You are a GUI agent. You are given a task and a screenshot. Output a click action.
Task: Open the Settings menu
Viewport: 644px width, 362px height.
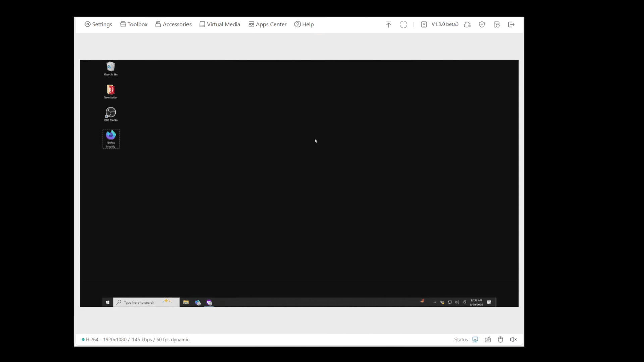click(x=98, y=24)
